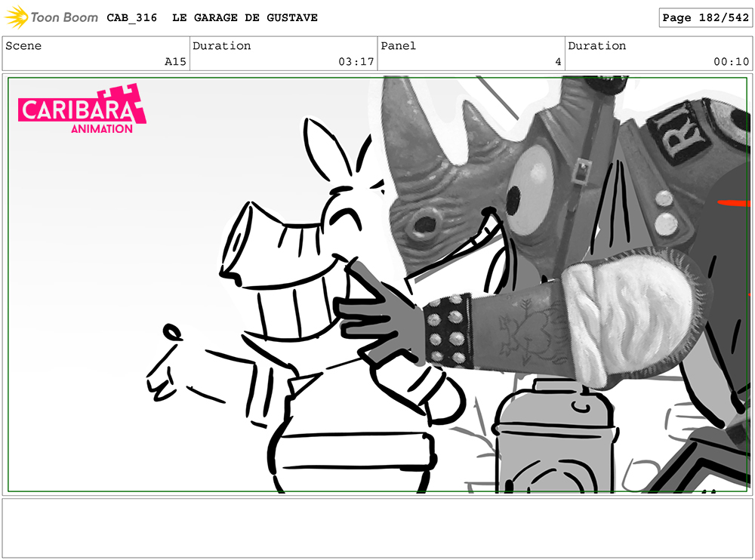The width and height of the screenshot is (755, 560).
Task: Click the Toon Boom logo icon
Action: [17, 17]
